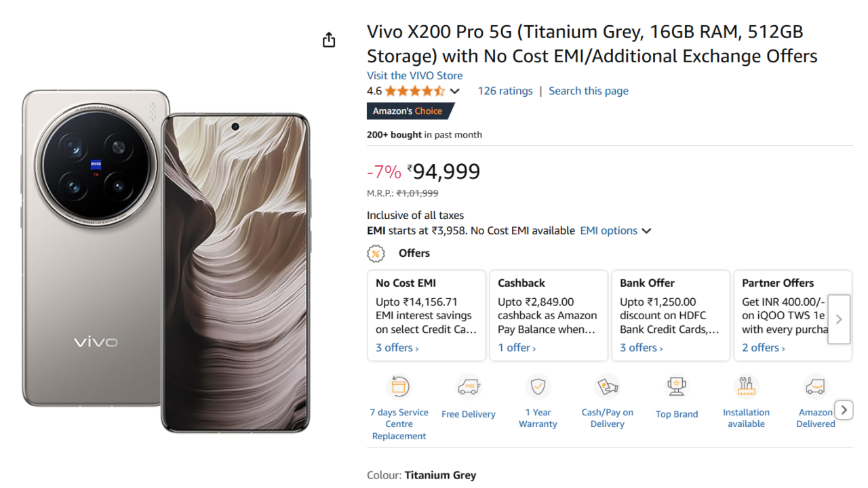The image size is (868, 488).
Task: Select the Cashback offer card
Action: tap(549, 315)
